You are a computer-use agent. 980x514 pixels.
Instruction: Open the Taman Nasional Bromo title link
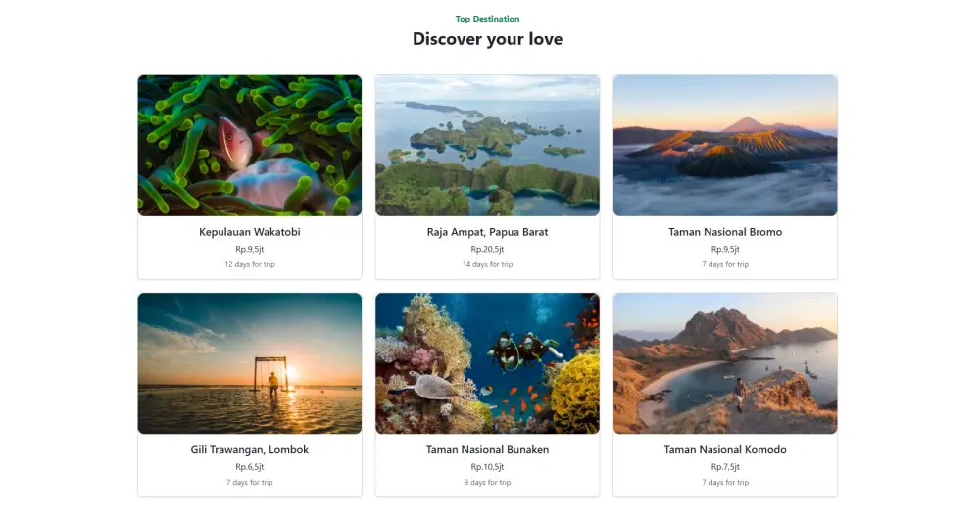[725, 232]
